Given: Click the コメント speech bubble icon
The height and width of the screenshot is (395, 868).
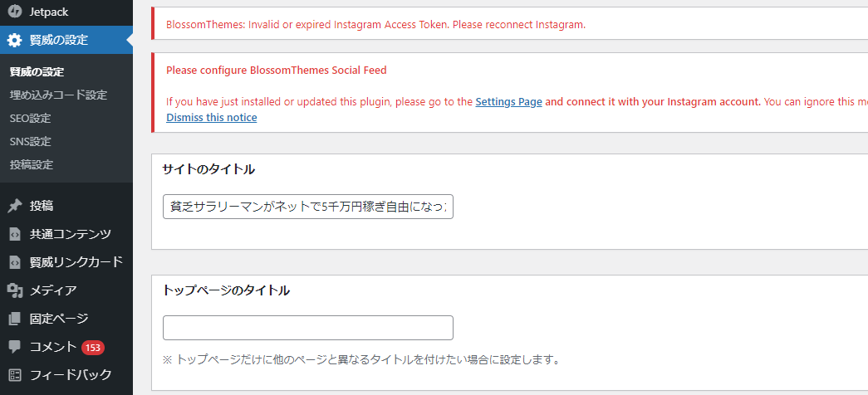Looking at the screenshot, I should coord(15,347).
